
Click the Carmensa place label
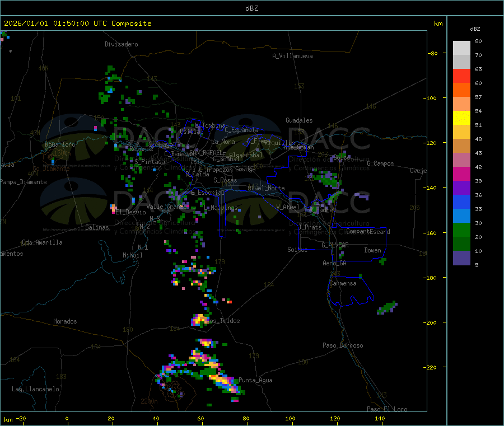pos(343,283)
